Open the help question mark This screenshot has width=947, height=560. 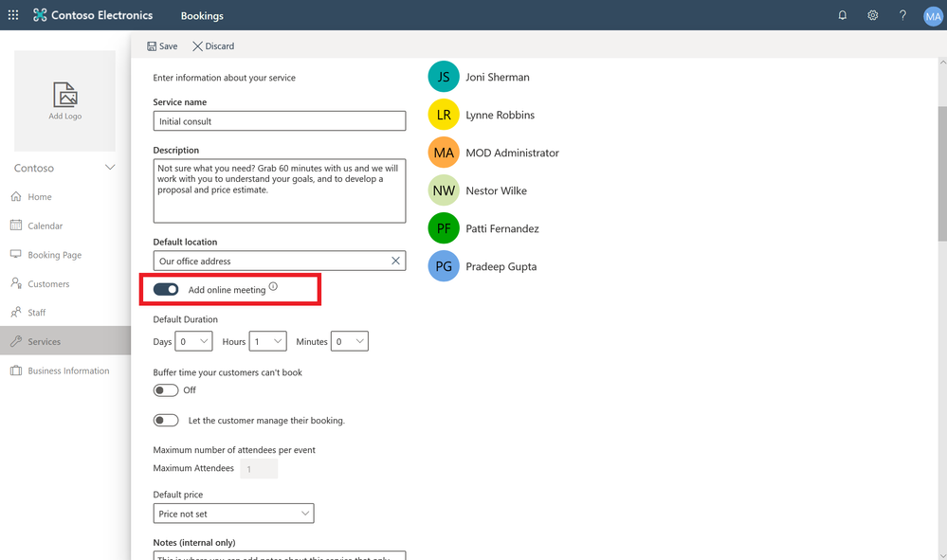[x=902, y=15]
